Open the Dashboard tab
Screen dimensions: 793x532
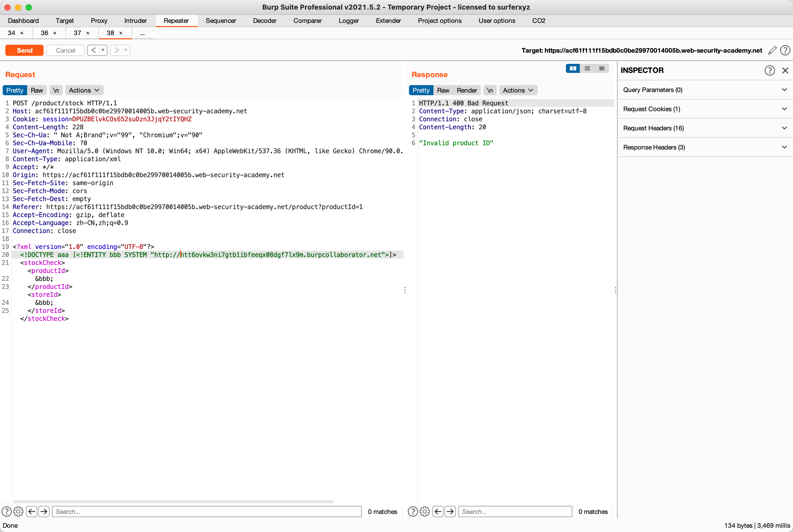pos(23,21)
